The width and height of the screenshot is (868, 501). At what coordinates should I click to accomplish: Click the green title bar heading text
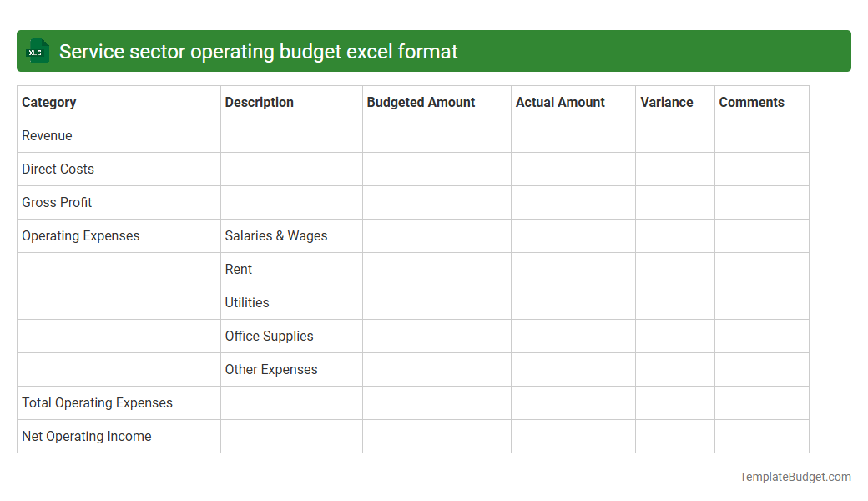coord(258,51)
